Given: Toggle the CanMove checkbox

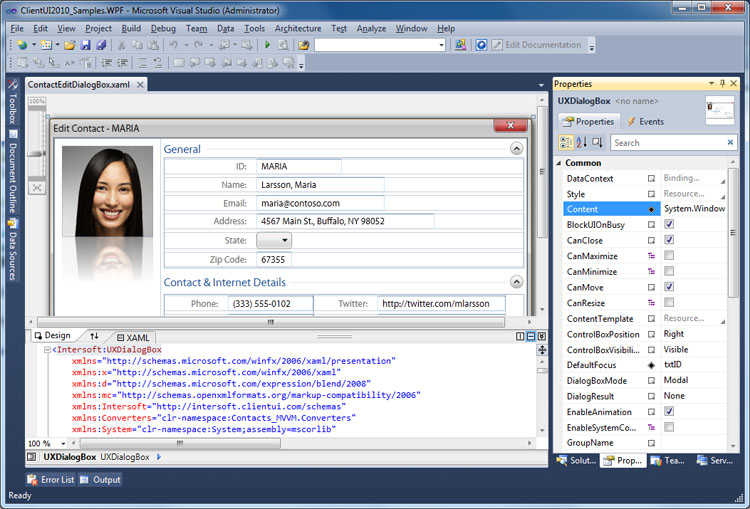Looking at the screenshot, I should (x=669, y=287).
